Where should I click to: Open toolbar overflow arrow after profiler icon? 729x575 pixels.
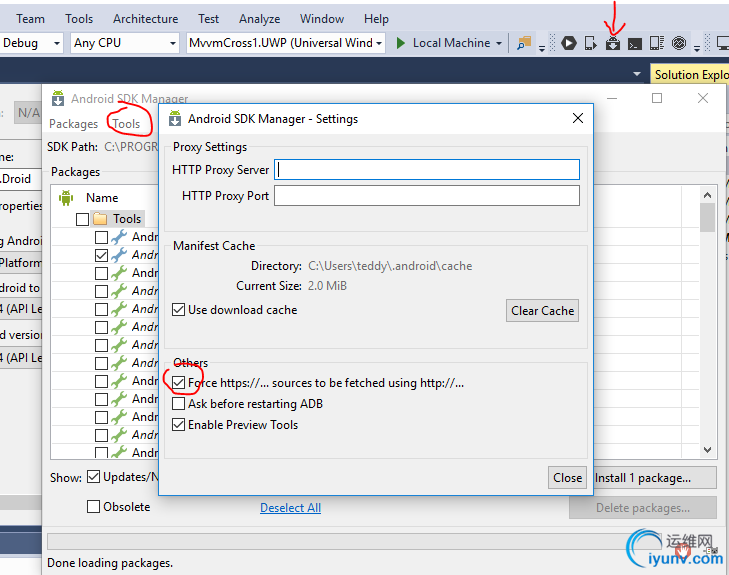(696, 47)
